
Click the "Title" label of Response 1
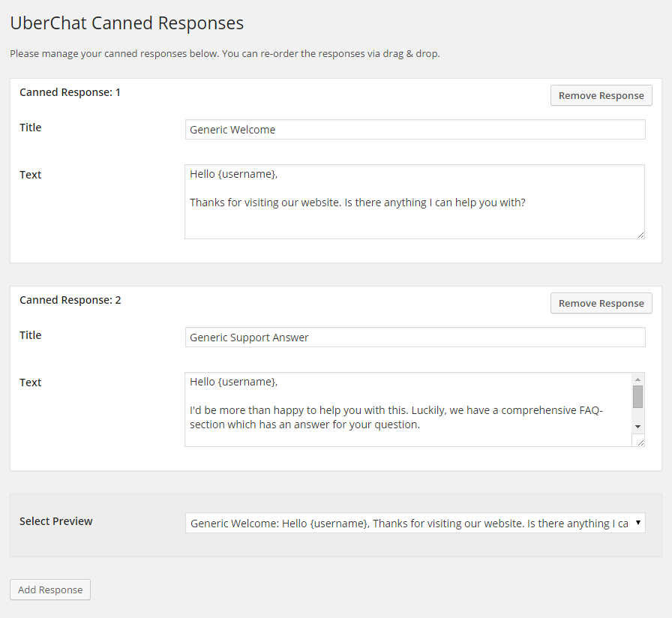click(30, 127)
